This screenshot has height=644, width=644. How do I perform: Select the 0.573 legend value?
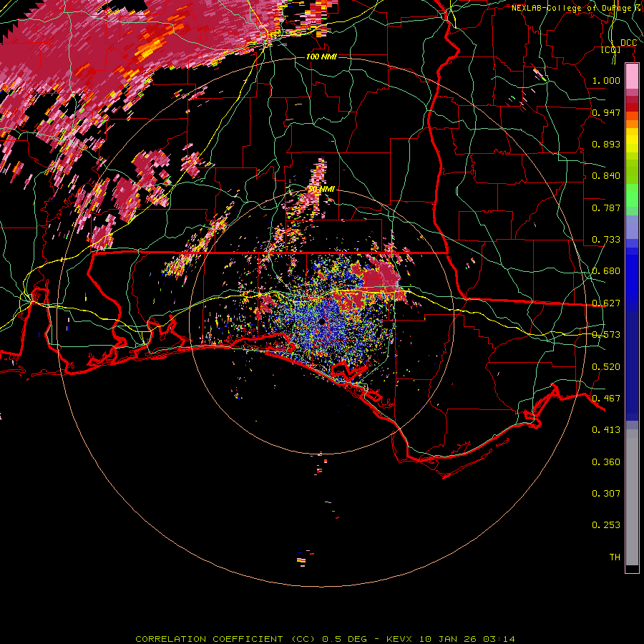[606, 335]
